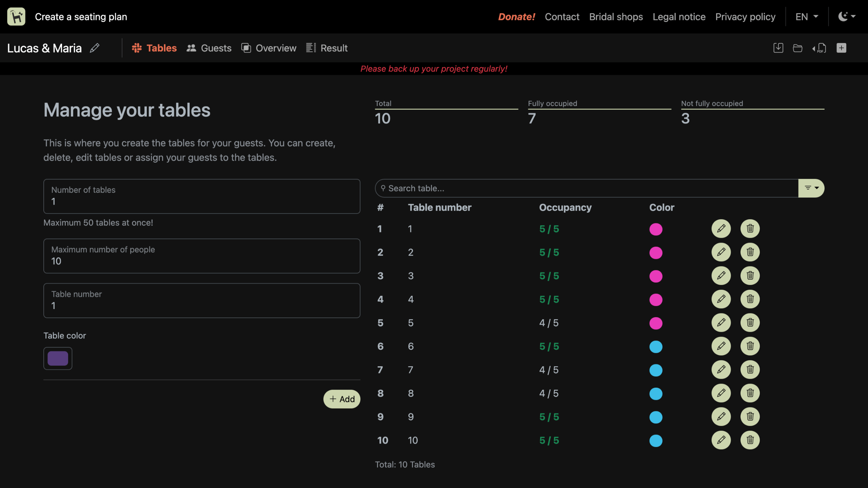Image resolution: width=868 pixels, height=488 pixels.
Task: Switch to the Overview tab
Action: [x=269, y=48]
